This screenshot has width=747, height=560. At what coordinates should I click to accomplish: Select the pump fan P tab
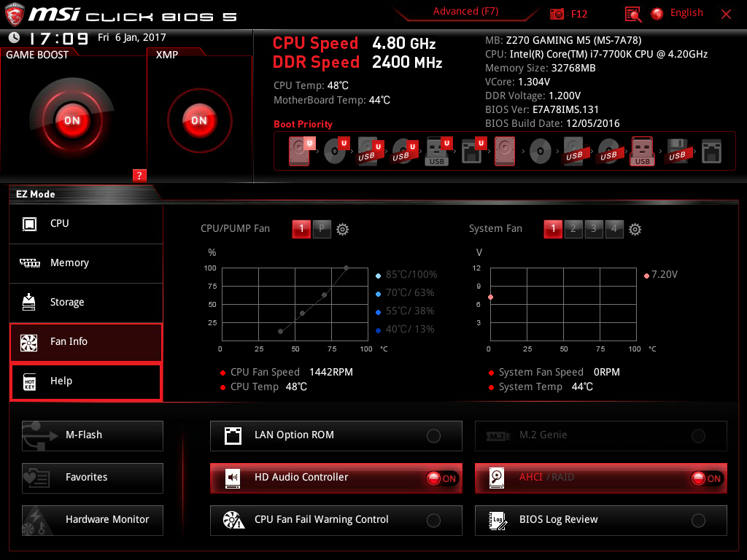(x=322, y=229)
